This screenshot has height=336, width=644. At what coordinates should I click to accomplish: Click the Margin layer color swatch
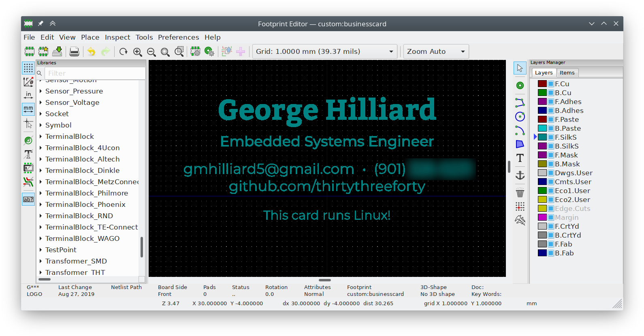(x=542, y=217)
